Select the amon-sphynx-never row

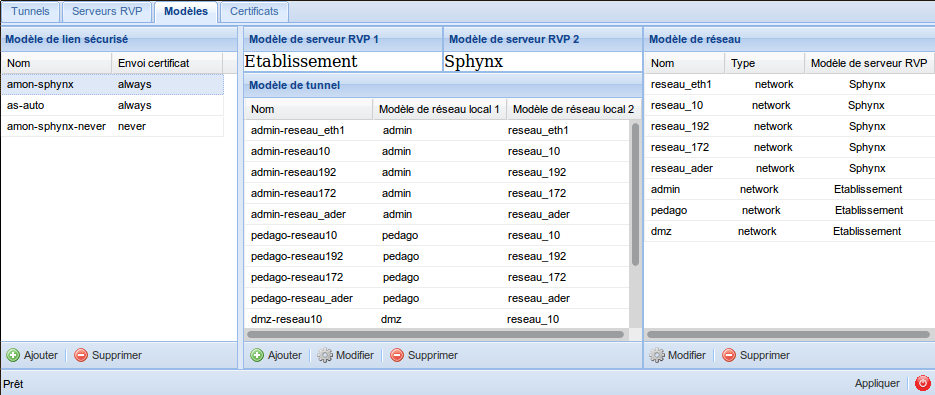point(113,126)
